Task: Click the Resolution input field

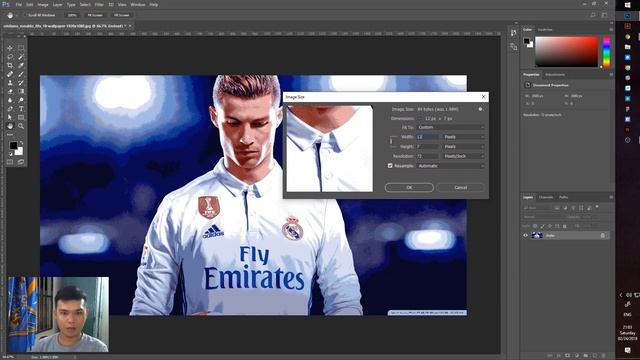Action: click(428, 156)
